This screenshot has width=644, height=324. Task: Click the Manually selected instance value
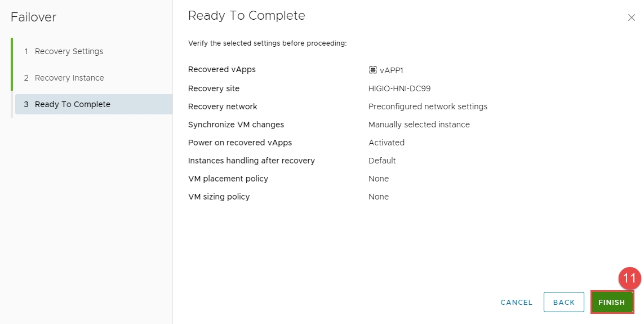click(419, 125)
